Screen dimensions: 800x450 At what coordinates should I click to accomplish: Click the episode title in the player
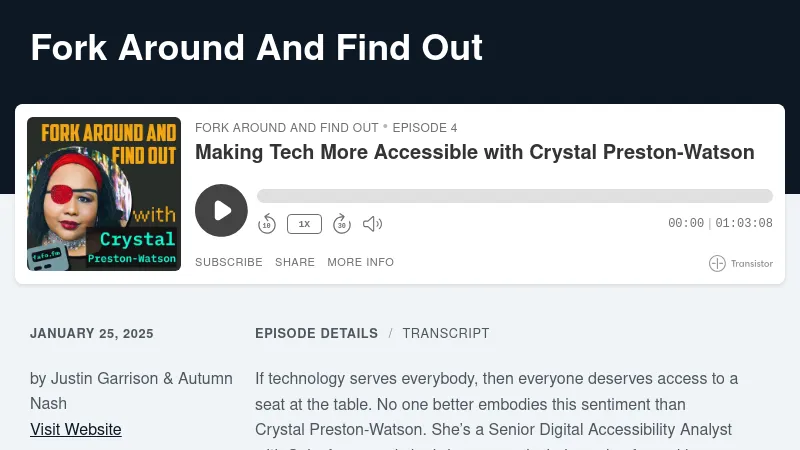coord(474,152)
